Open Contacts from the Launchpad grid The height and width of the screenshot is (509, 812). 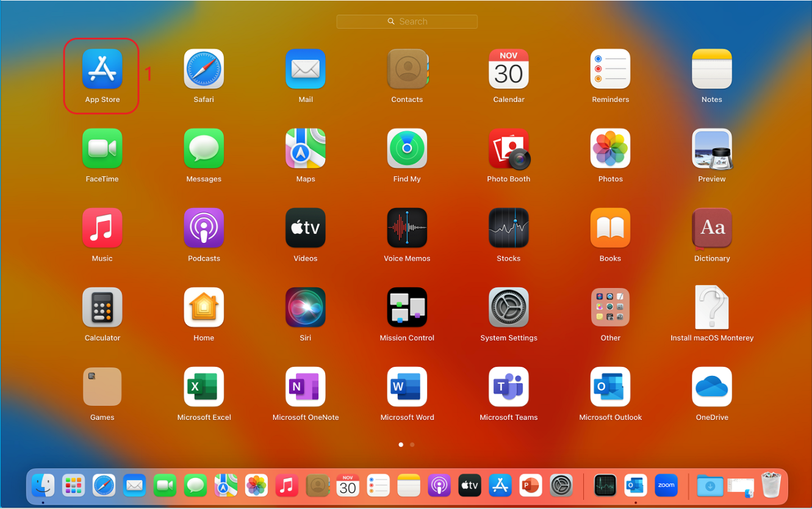click(x=407, y=69)
